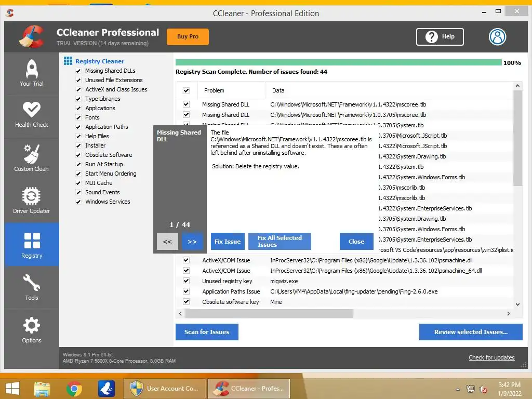Viewport: 532px width, 399px height.
Task: Toggle Start Menu Ordering checkbox
Action: coord(78,174)
